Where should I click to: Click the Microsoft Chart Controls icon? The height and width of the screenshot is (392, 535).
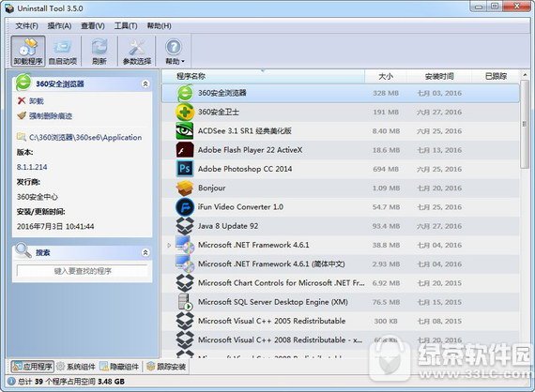pyautogui.click(x=185, y=283)
